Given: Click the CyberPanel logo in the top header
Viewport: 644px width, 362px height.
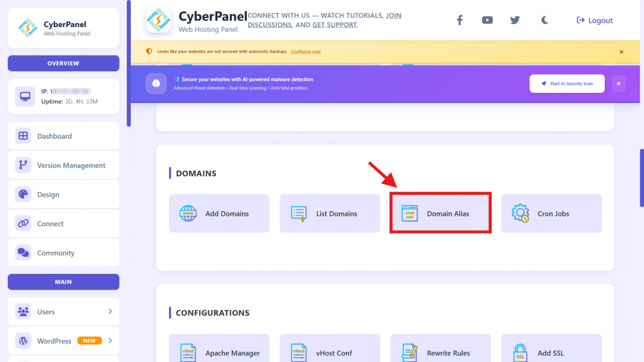Looking at the screenshot, I should point(159,20).
